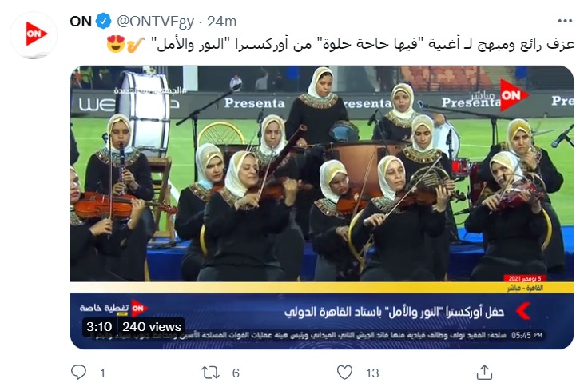Click the ON channel profile avatar
The image size is (588, 391).
pos(34,35)
